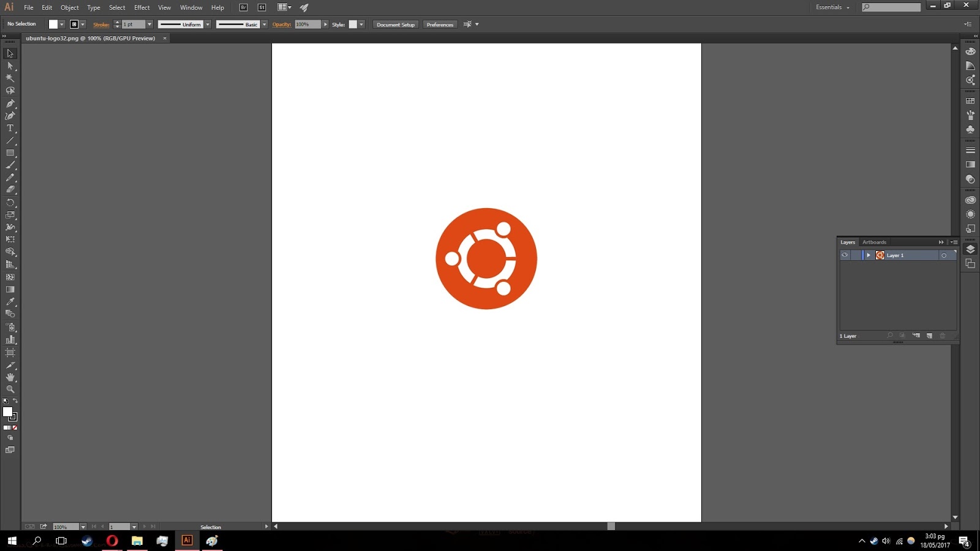Open the Style dropdown arrow
The width and height of the screenshot is (980, 551).
pos(361,24)
